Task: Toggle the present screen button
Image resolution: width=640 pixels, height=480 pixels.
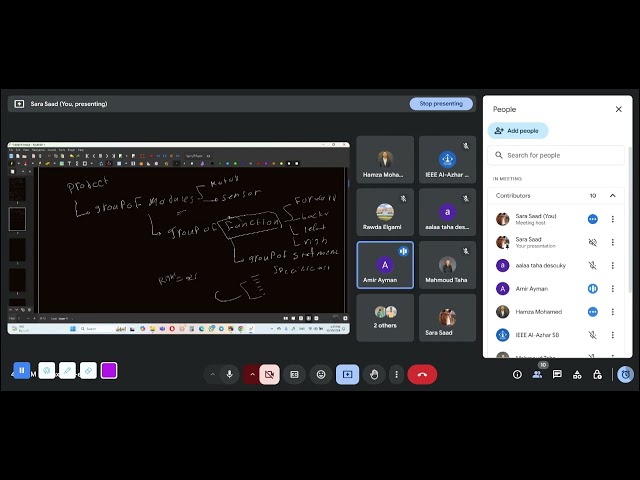Action: pyautogui.click(x=347, y=374)
